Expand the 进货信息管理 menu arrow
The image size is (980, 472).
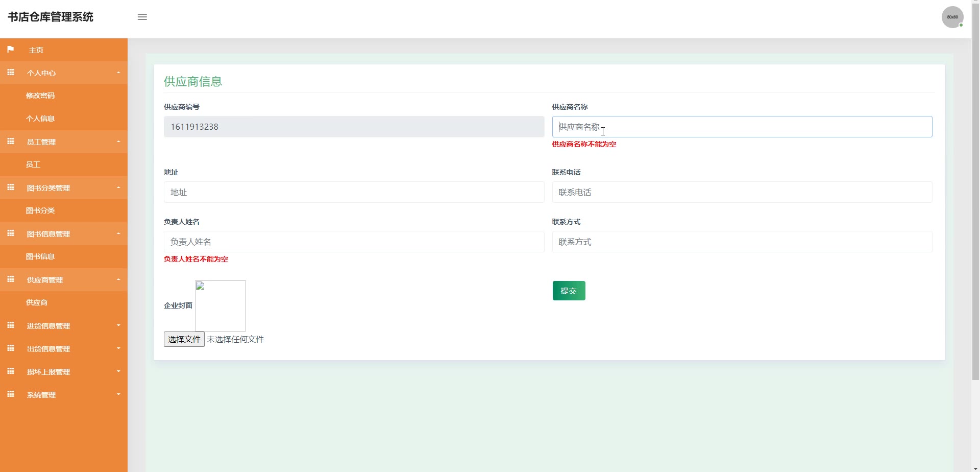pos(118,325)
